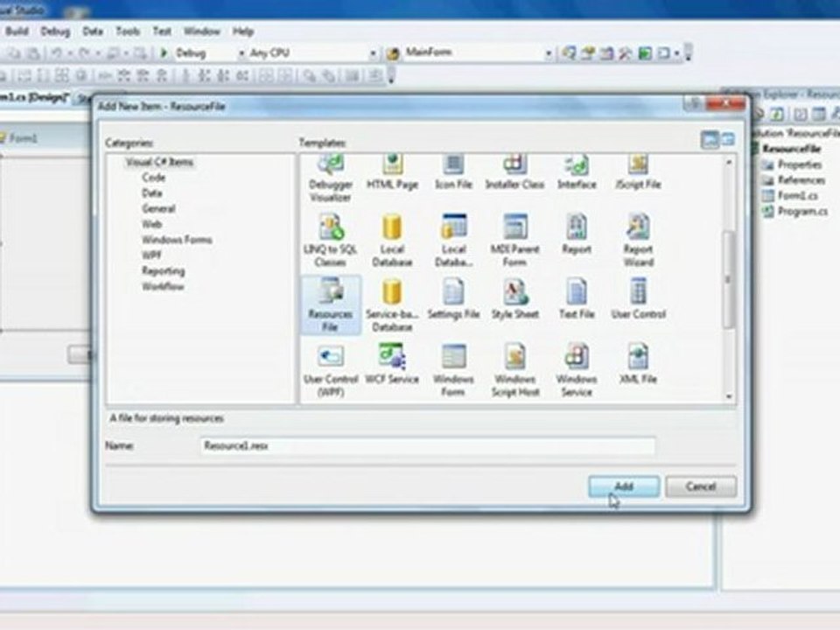
Task: Select the Resources File template
Action: click(331, 305)
